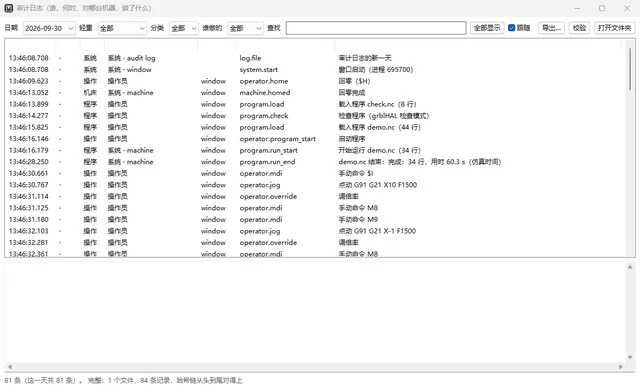
Task: Click the horizontal scrollbar right arrow
Action: coord(620,367)
